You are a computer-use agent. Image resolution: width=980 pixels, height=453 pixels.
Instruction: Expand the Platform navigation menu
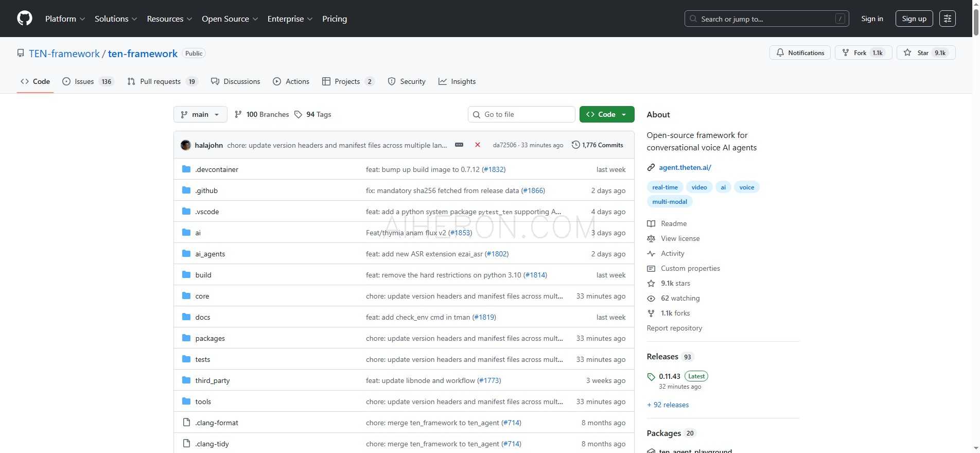click(x=65, y=19)
